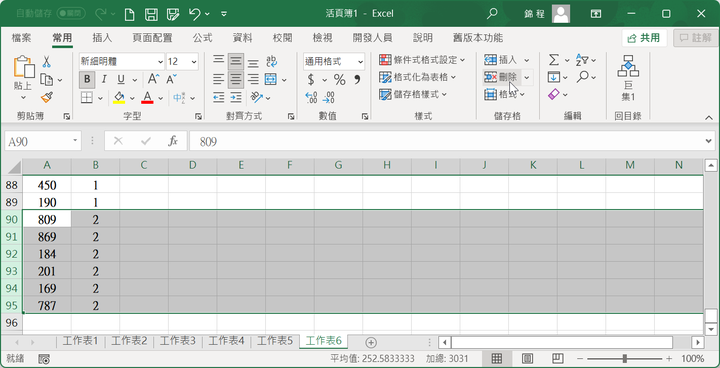720x368 pixels.
Task: Click the Sort and Filter icon
Action: (582, 60)
